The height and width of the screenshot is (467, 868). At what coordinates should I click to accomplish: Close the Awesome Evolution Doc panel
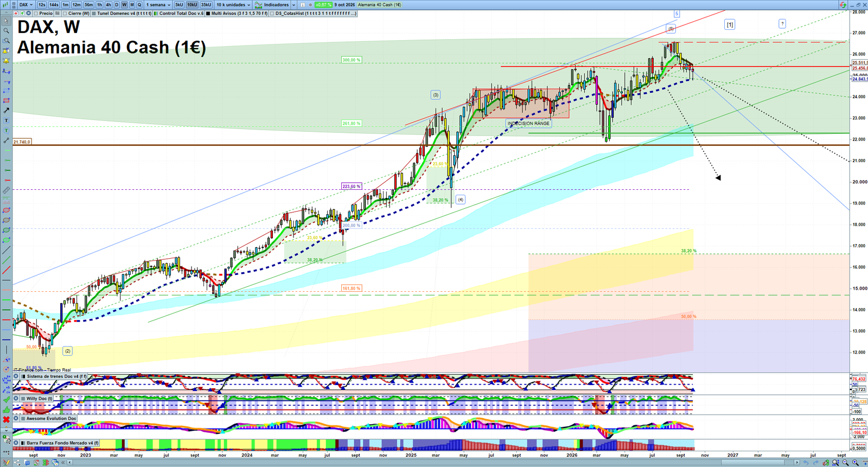[16, 418]
